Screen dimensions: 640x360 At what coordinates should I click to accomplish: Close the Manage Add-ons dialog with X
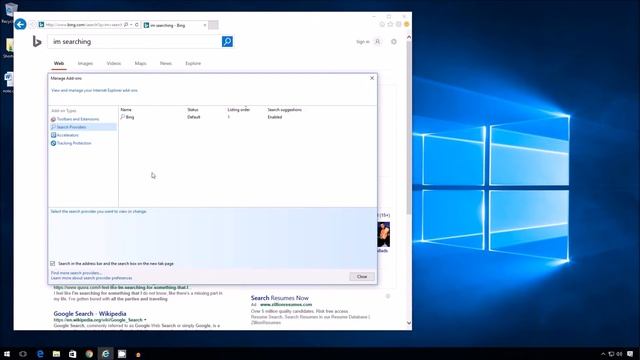coord(372,78)
